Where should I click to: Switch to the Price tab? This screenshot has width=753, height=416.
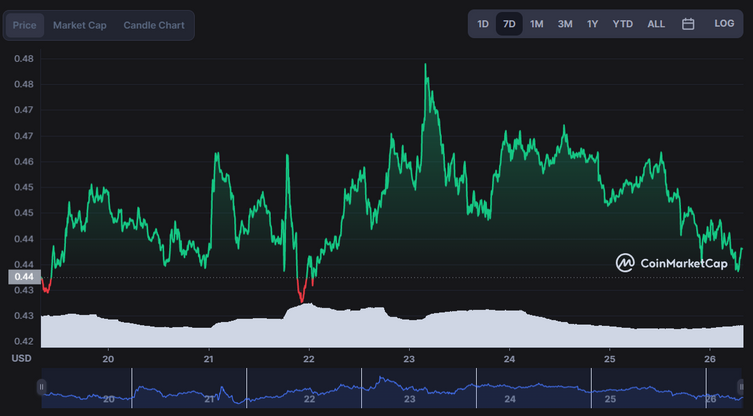tap(24, 25)
